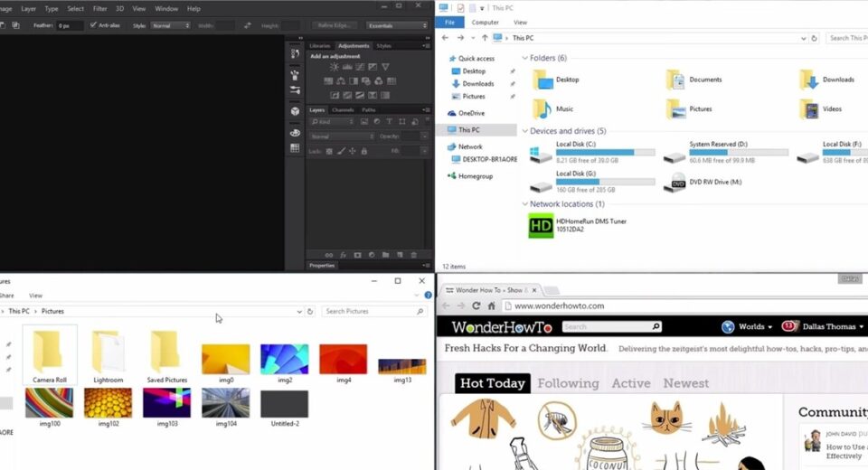Click the fx layer style icon

tap(344, 255)
